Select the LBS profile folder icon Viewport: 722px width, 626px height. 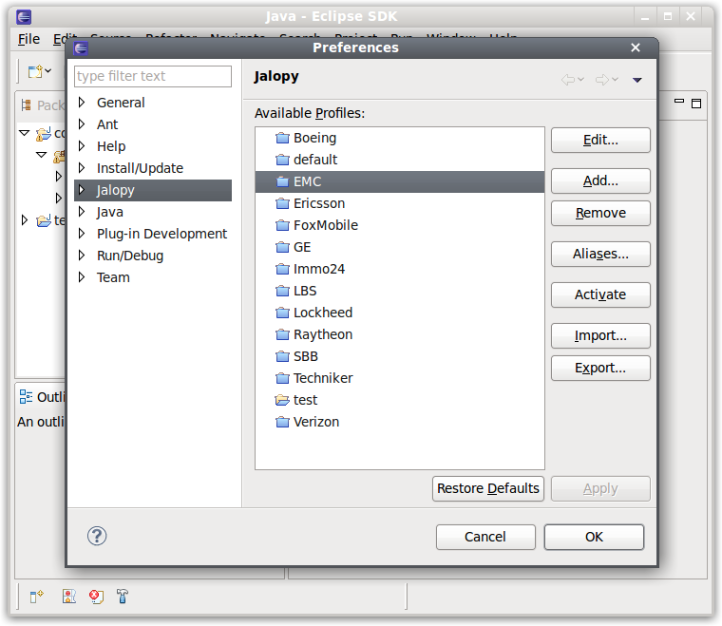click(282, 291)
